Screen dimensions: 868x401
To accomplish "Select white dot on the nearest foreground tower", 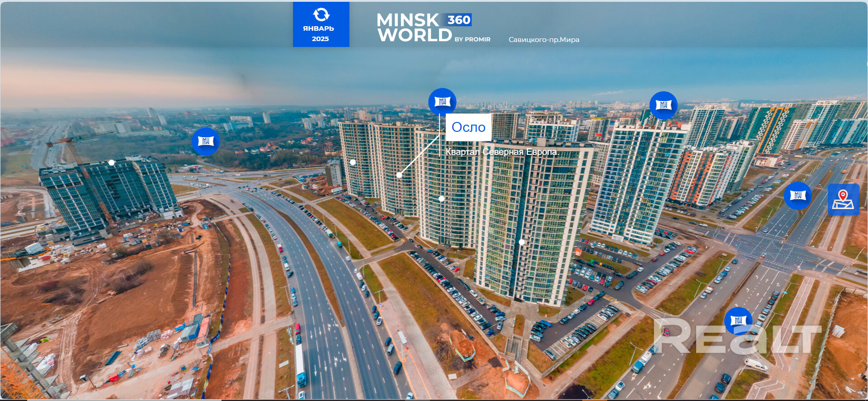I will pyautogui.click(x=521, y=242).
